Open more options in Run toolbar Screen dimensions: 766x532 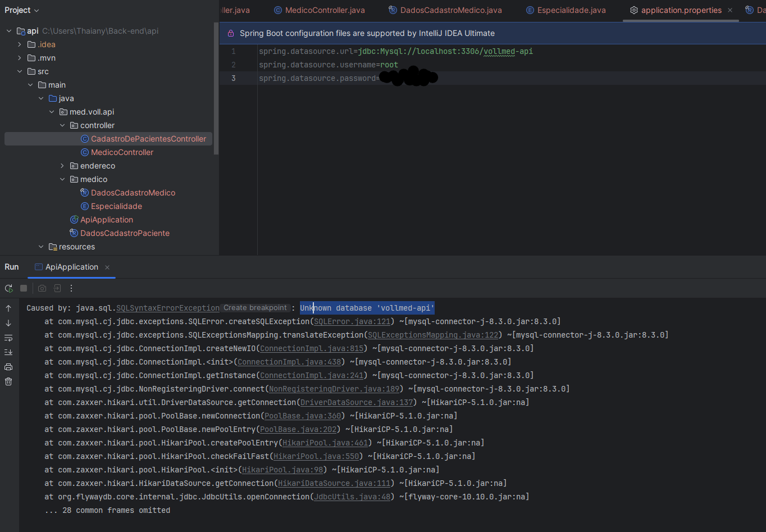point(71,288)
